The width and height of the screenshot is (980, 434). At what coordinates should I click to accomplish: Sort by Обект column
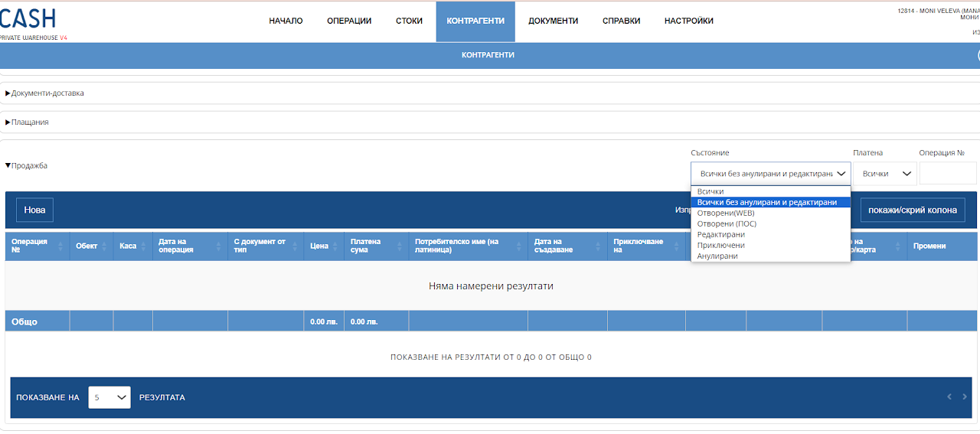(x=91, y=246)
